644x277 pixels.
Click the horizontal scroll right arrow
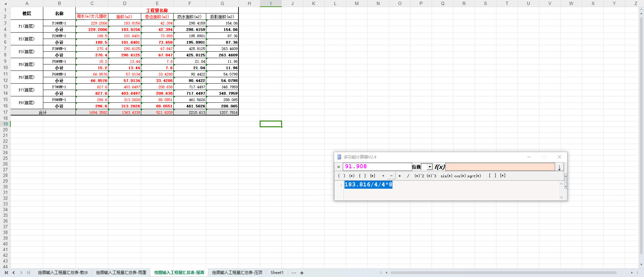coord(632,273)
